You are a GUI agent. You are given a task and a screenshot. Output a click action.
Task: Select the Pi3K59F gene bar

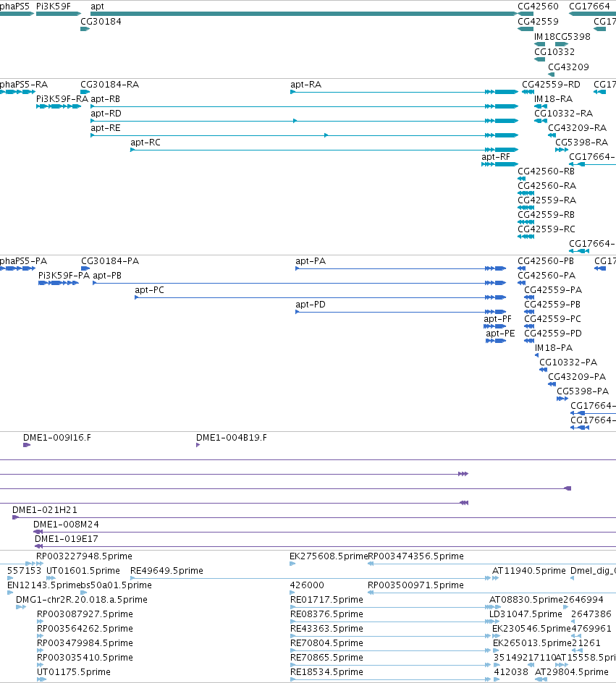pyautogui.click(x=59, y=14)
